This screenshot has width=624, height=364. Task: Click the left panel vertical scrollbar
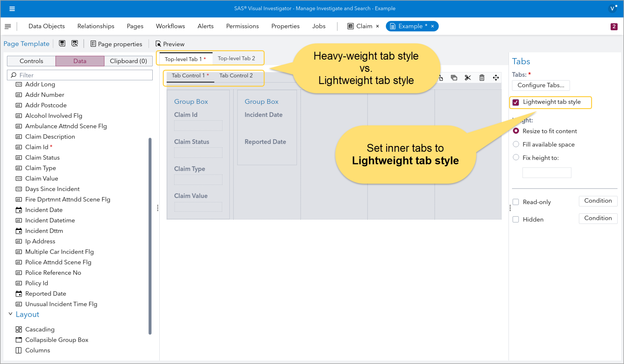coord(150,236)
